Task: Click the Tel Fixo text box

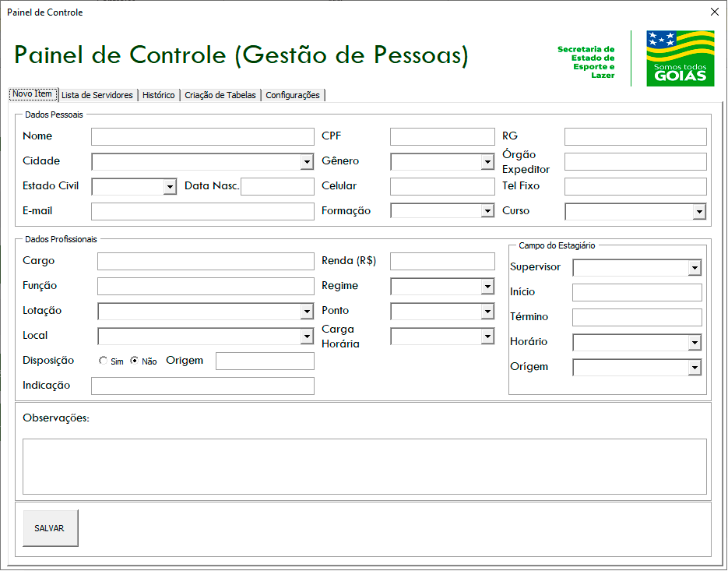Action: [635, 187]
